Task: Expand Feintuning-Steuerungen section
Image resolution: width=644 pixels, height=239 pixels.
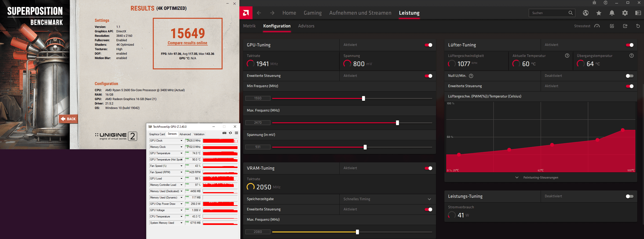Action: 537,177
